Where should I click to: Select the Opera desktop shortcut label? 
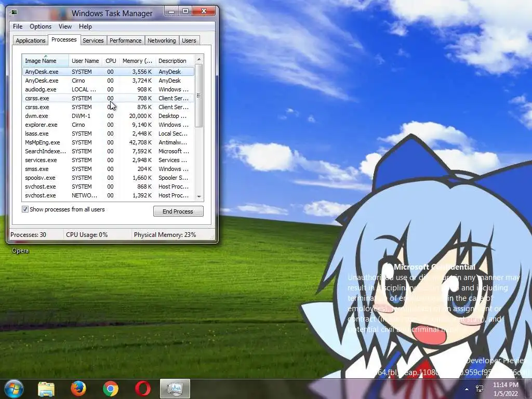20,250
